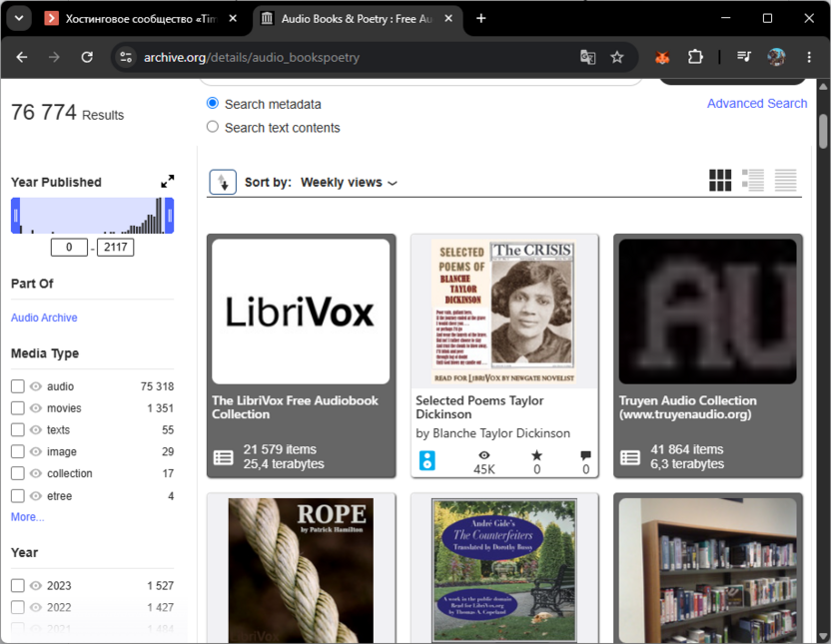
Task: Check the audio media type checkbox
Action: tap(18, 386)
